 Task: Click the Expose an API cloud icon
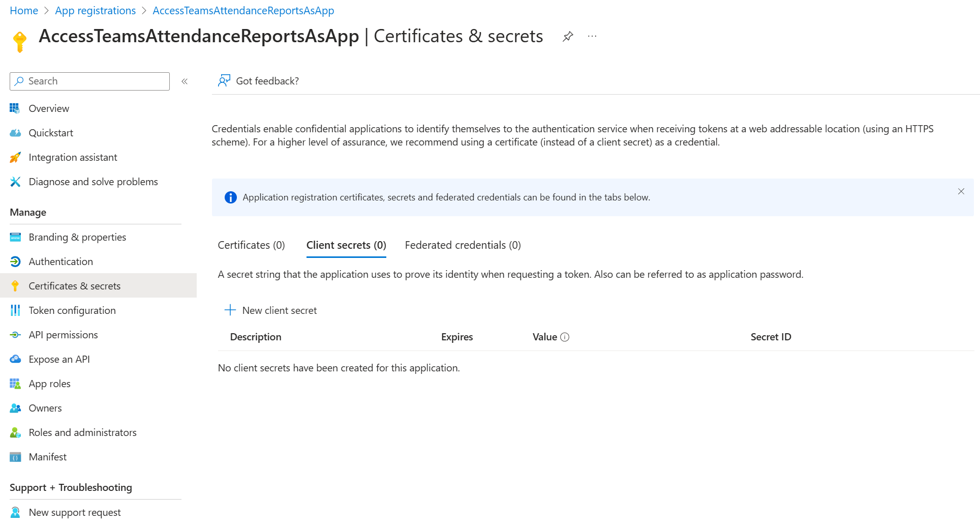[x=15, y=359]
